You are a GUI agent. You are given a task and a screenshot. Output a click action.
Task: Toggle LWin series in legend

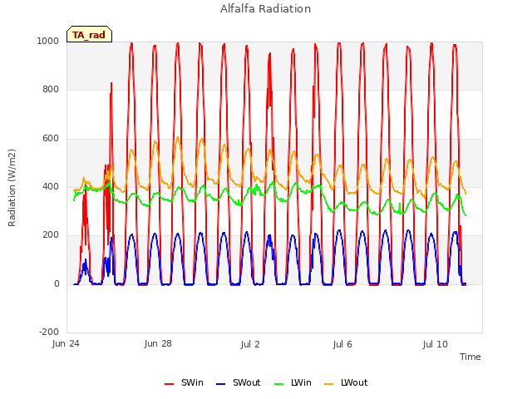coord(293,382)
